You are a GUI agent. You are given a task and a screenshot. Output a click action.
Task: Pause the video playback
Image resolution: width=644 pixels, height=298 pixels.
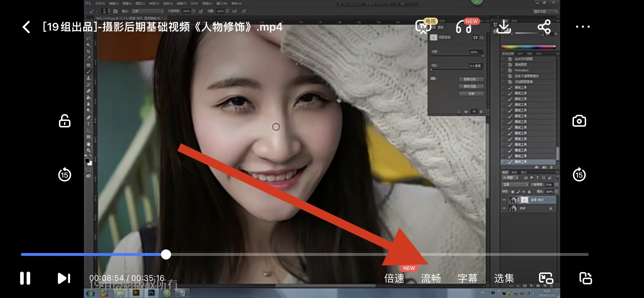pyautogui.click(x=25, y=278)
